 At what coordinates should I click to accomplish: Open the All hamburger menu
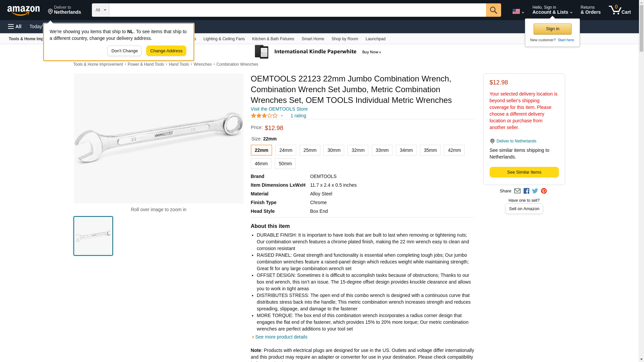(15, 26)
